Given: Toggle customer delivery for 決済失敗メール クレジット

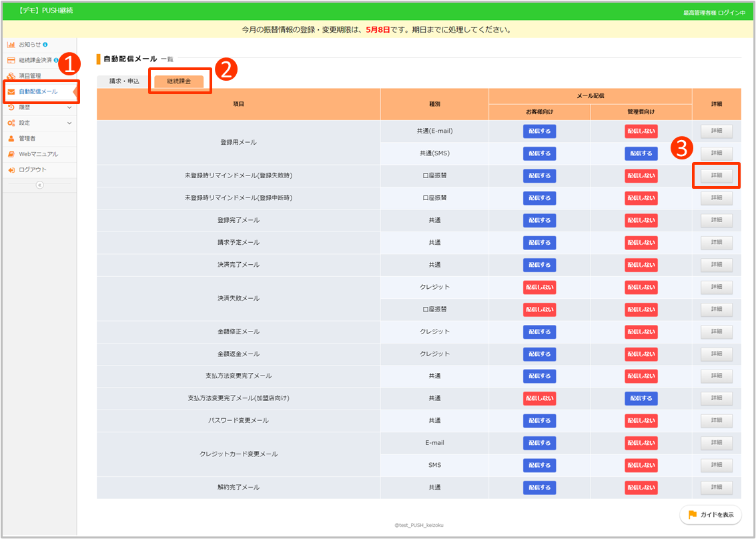Looking at the screenshot, I should tap(539, 287).
